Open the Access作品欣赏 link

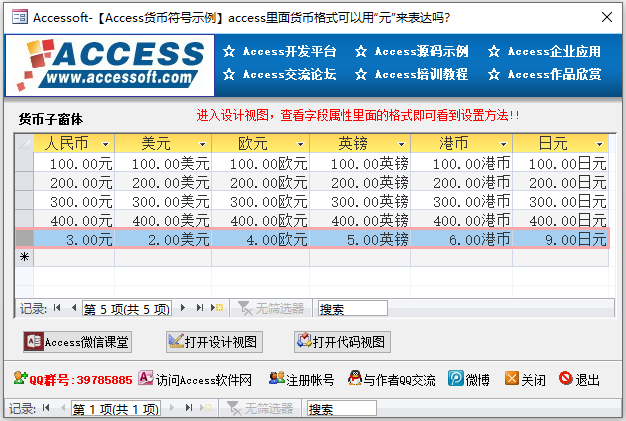pos(545,74)
